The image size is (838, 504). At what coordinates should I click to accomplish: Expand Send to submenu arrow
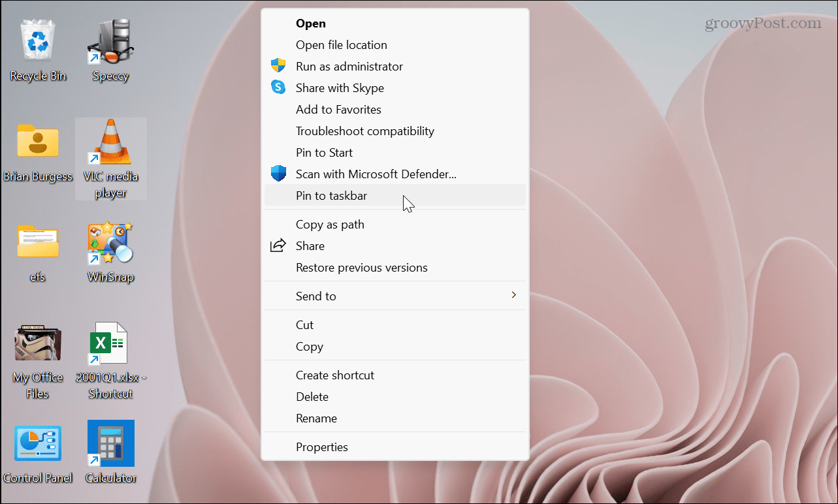pyautogui.click(x=513, y=295)
